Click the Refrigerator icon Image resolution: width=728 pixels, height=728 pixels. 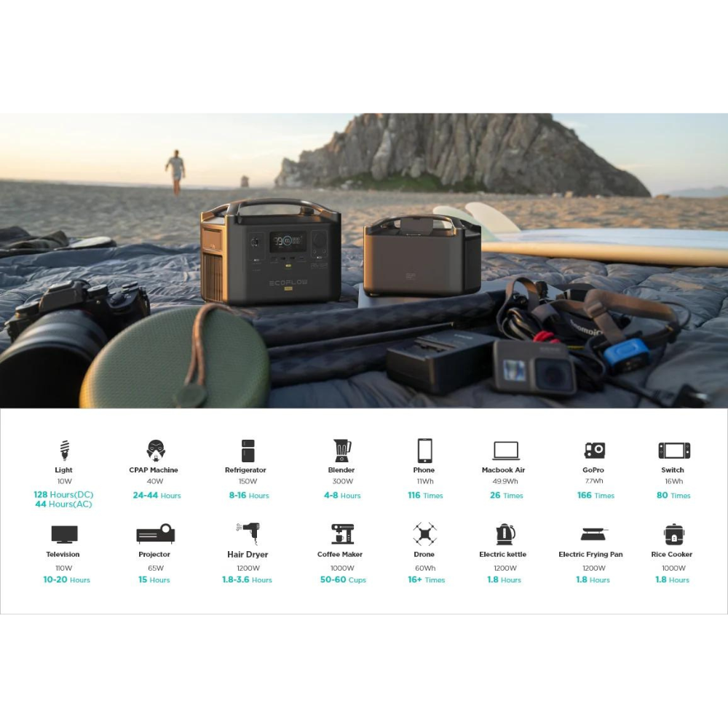pyautogui.click(x=248, y=451)
